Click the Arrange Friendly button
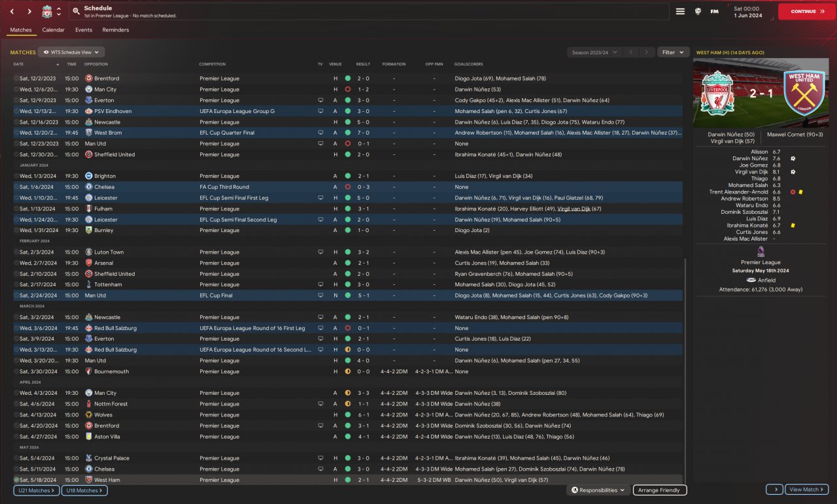837x504 pixels. coord(660,490)
